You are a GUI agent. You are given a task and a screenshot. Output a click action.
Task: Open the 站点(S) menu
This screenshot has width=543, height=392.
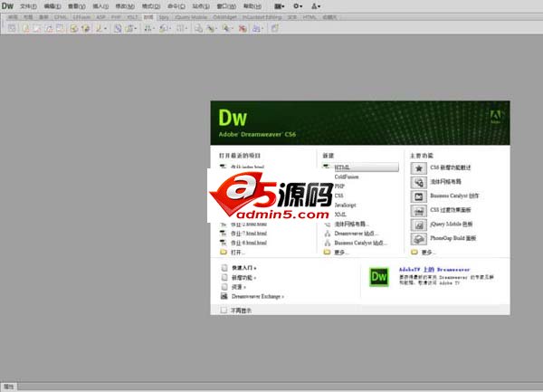coord(201,6)
